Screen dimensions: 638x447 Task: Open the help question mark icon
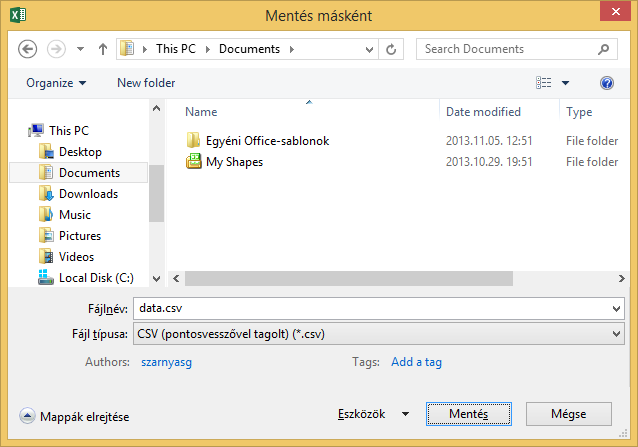coord(606,83)
